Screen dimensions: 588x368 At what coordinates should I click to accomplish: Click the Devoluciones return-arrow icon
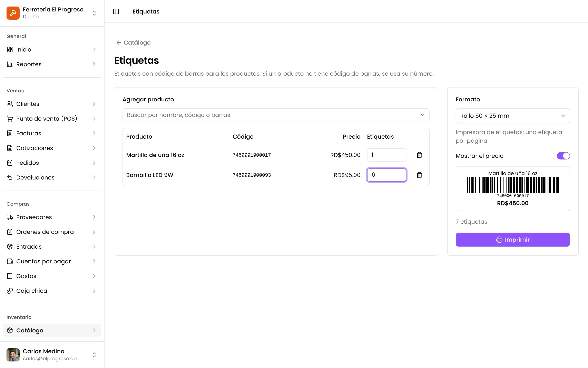(10, 177)
